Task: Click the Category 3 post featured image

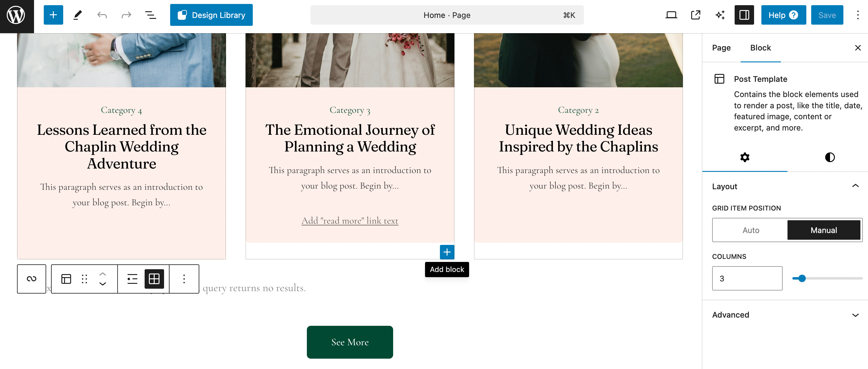Action: click(x=350, y=60)
